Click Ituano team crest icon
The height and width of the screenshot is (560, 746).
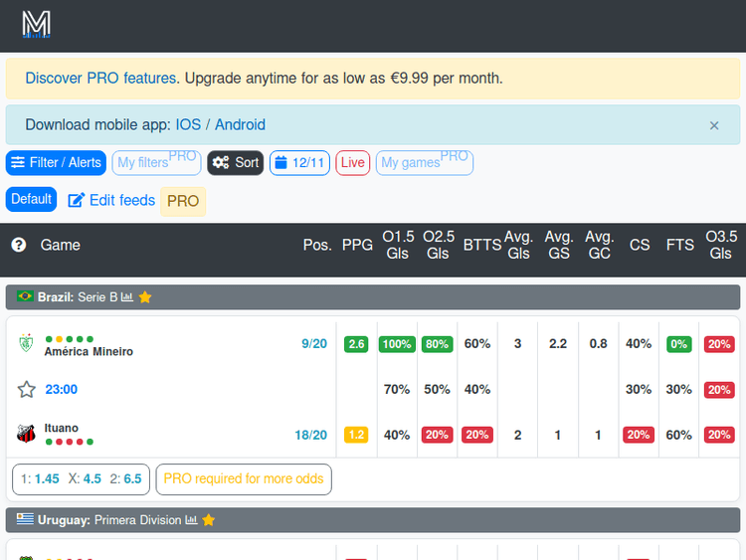click(26, 434)
